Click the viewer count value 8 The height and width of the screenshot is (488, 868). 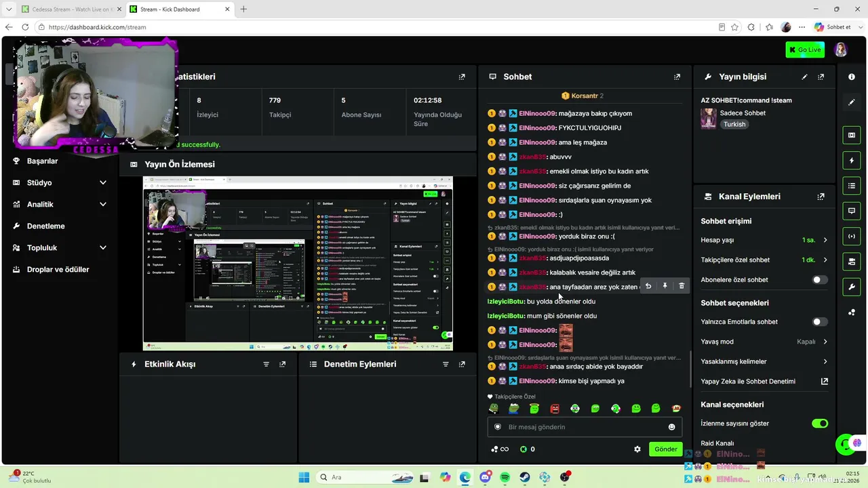(199, 100)
